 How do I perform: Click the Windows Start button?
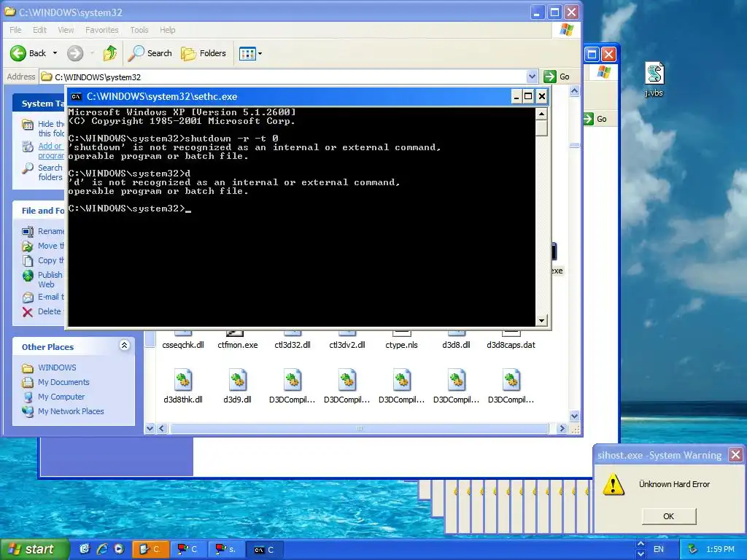(x=34, y=549)
